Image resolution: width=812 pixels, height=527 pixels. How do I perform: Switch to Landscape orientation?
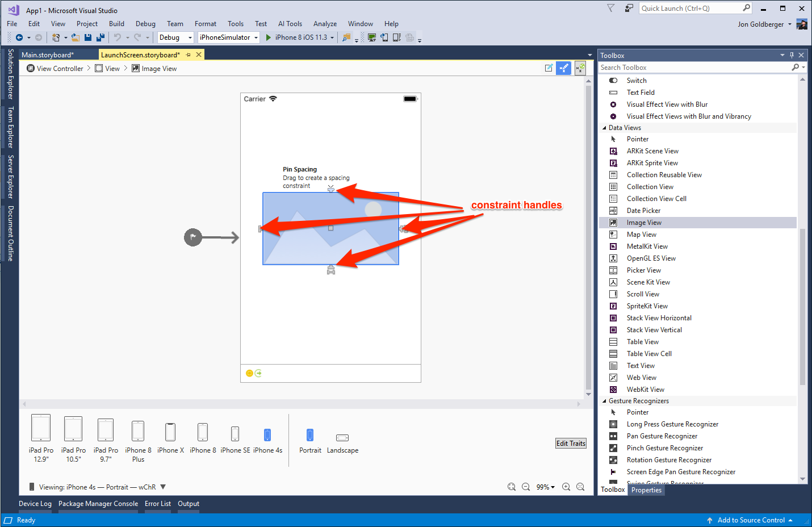(342, 444)
